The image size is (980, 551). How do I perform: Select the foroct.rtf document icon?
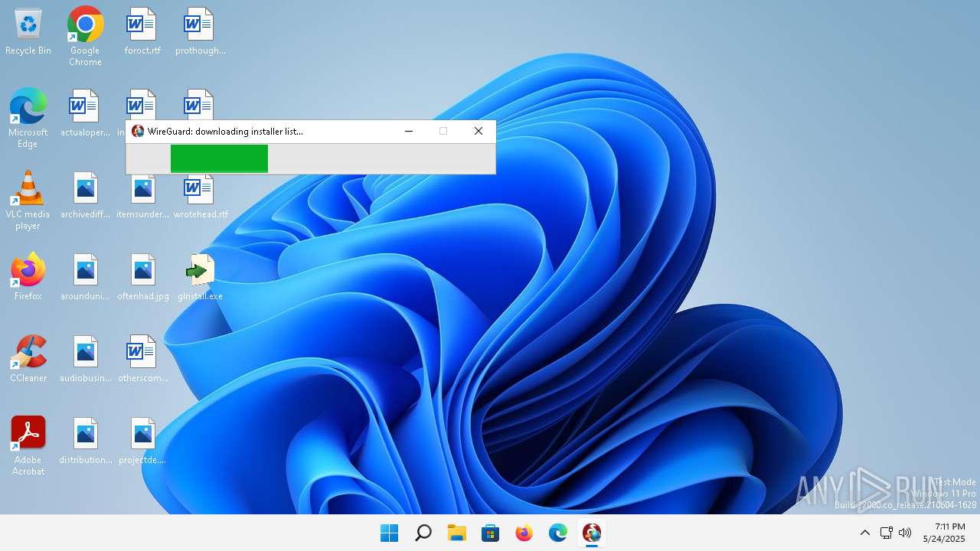tap(142, 32)
